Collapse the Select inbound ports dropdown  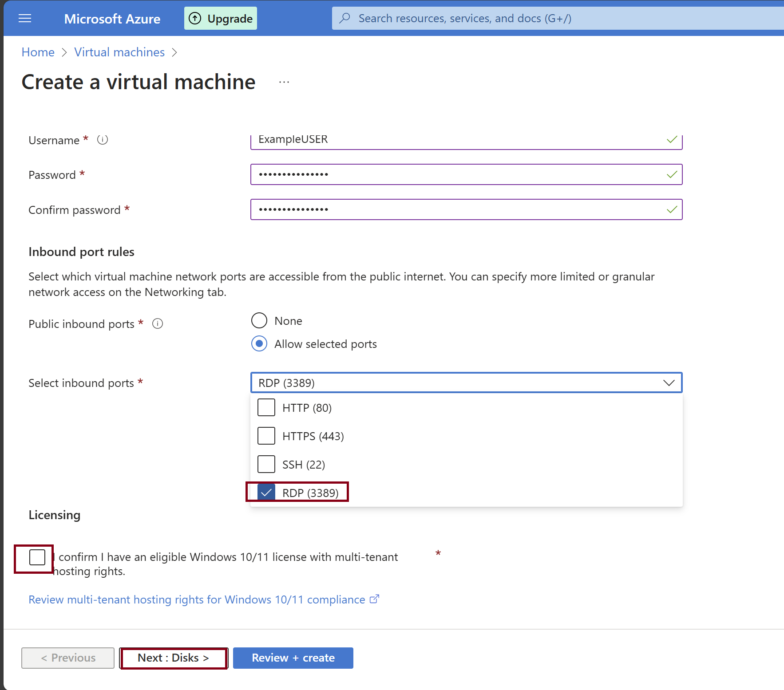click(x=669, y=382)
